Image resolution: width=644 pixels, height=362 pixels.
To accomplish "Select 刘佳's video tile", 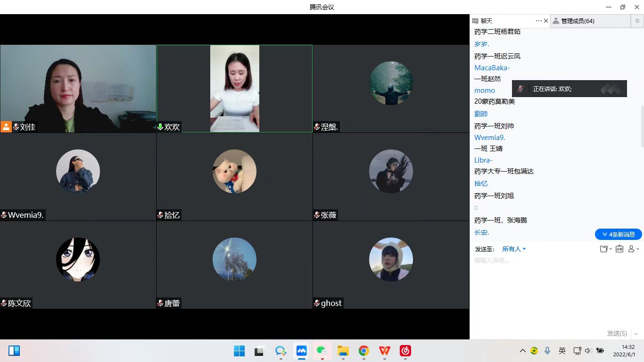I will coord(78,89).
